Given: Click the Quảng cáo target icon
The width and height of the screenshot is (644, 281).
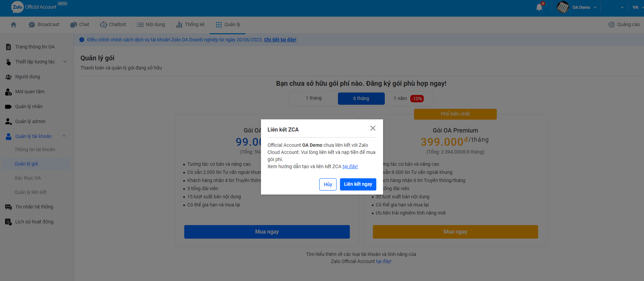Looking at the screenshot, I should pyautogui.click(x=611, y=24).
